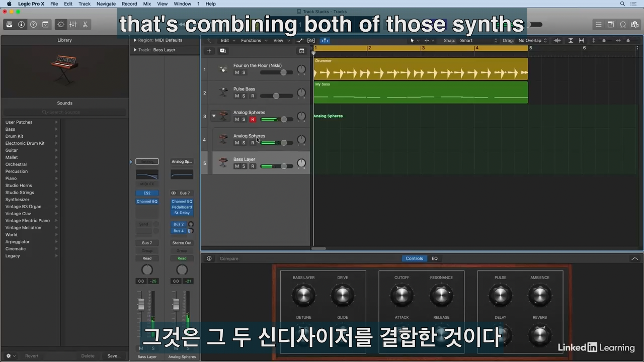Viewport: 644px width, 362px height.
Task: Toggle the Library button in the control bar
Action: [x=9, y=24]
